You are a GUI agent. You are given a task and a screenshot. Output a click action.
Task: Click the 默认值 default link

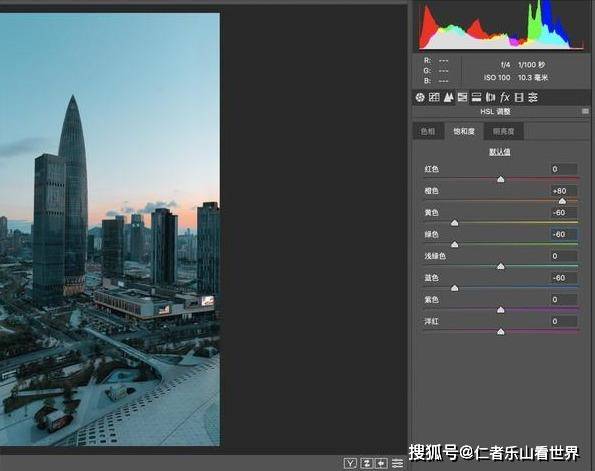click(499, 152)
